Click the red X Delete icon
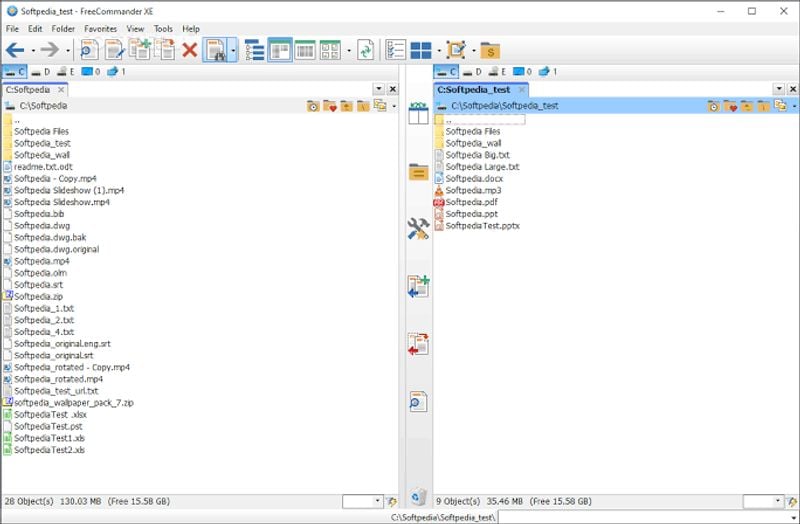The width and height of the screenshot is (800, 524). coord(190,50)
